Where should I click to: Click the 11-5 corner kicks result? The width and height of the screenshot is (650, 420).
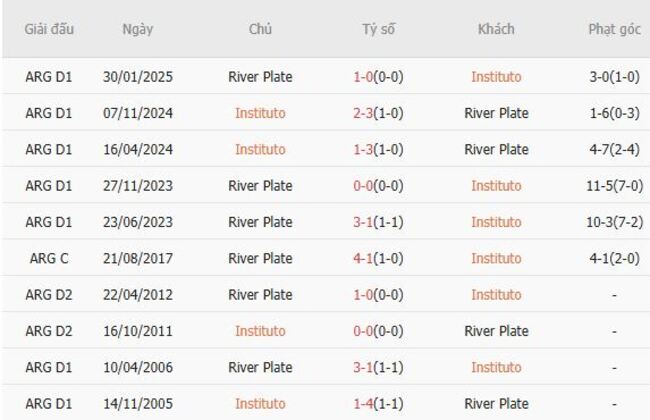coord(614,186)
